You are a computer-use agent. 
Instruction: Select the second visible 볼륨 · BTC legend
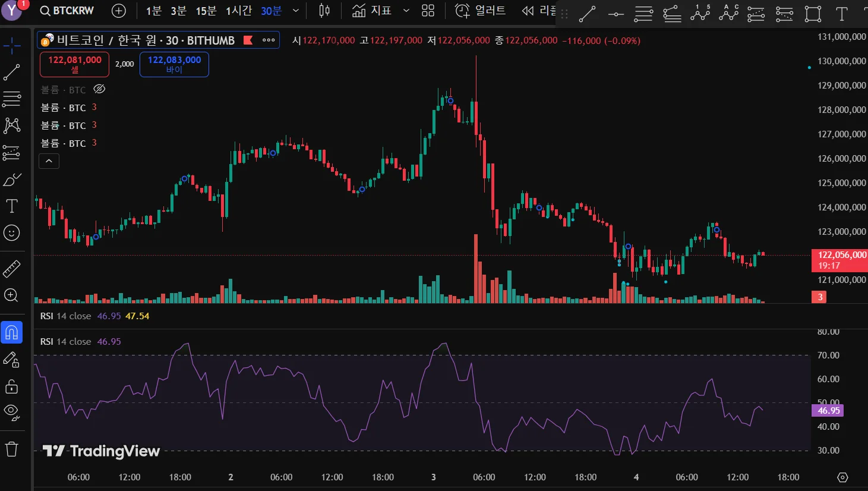point(64,125)
